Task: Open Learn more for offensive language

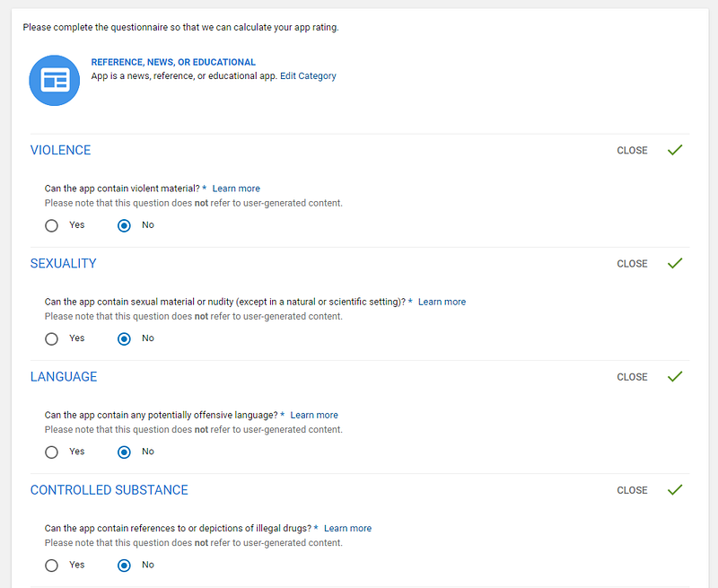Action: pyautogui.click(x=314, y=415)
